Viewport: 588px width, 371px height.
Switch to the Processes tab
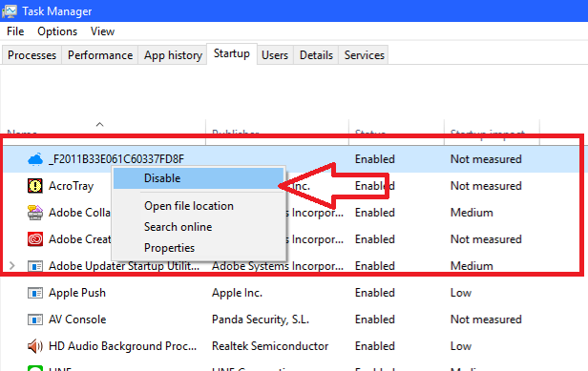coord(31,55)
